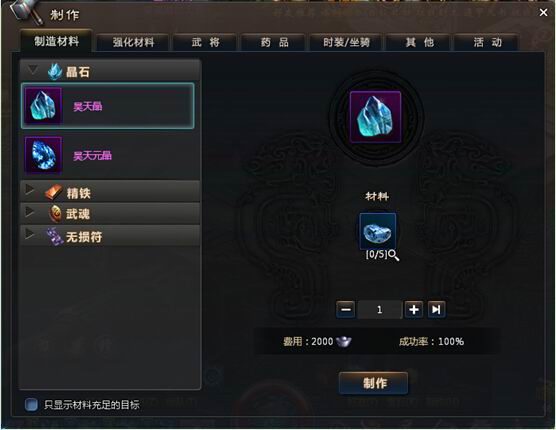
Task: Click the silver ingot currency icon
Action: click(x=343, y=341)
